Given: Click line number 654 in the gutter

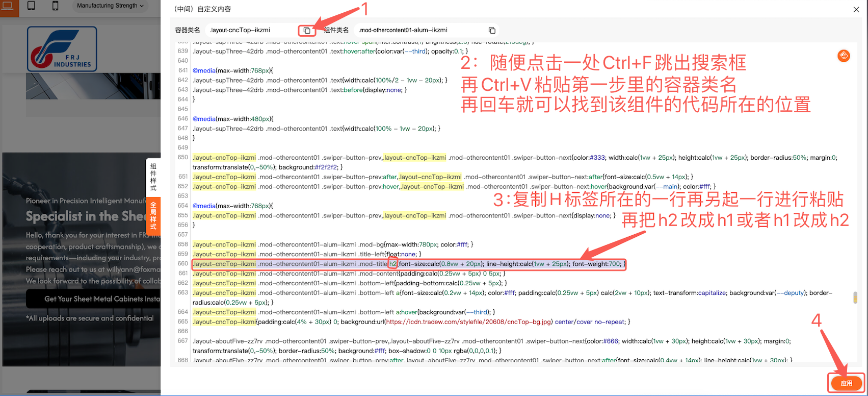Looking at the screenshot, I should pos(183,206).
